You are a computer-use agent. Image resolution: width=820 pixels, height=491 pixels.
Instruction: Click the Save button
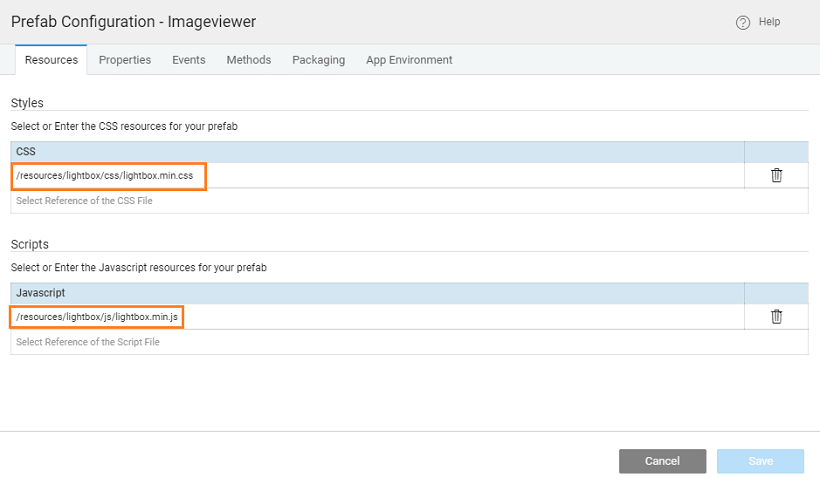[760, 461]
